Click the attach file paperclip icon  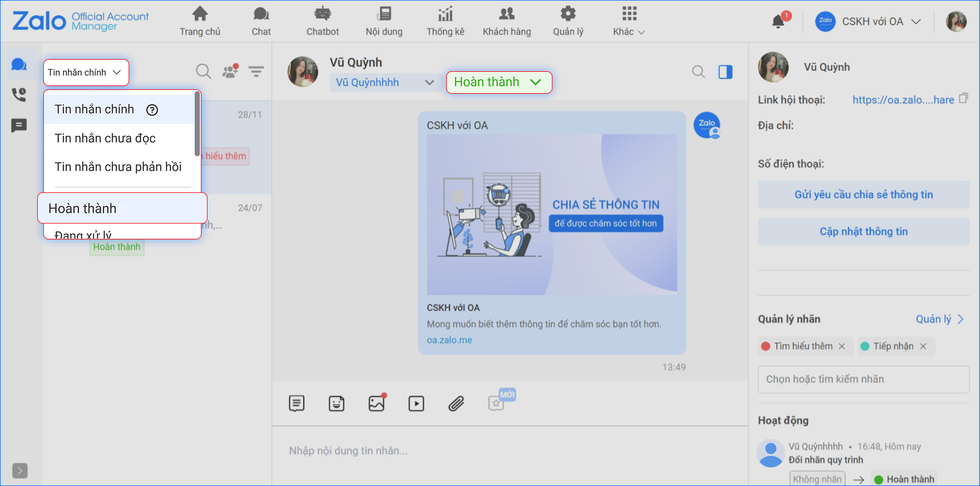tap(456, 404)
